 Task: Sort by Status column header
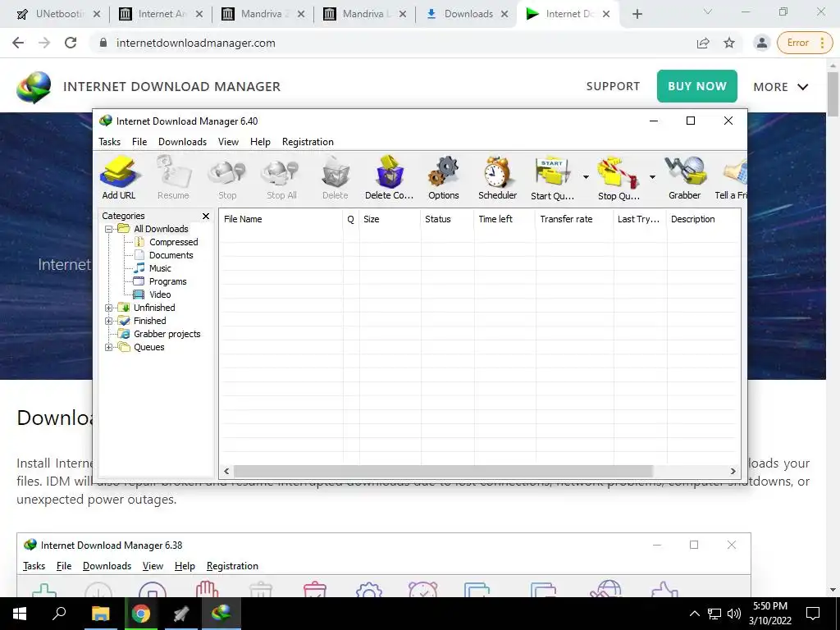447,219
